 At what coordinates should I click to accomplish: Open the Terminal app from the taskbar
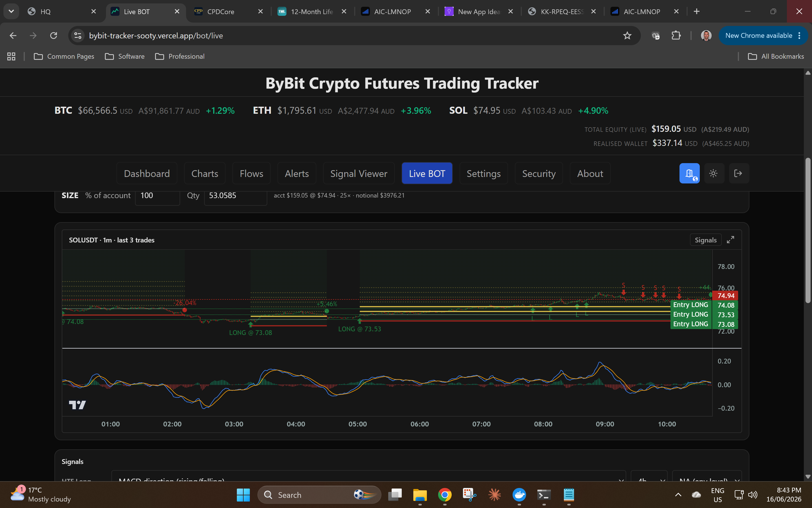coord(544,495)
